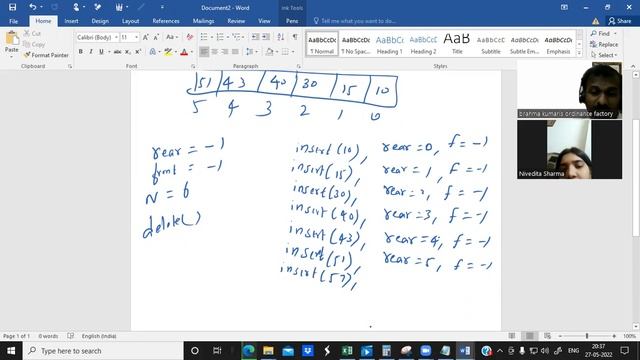Toggle Show/Hide paragraph marks
Image resolution: width=640 pixels, height=360 pixels.
[295, 37]
